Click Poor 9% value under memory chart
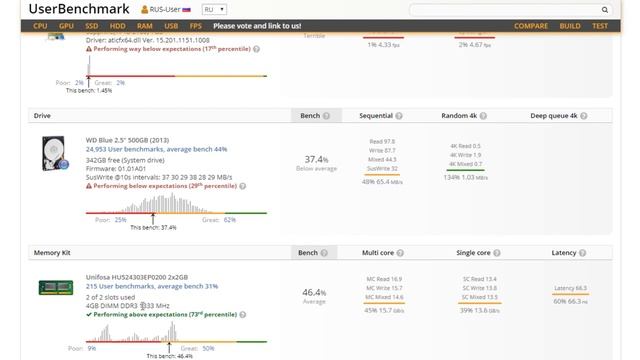 point(92,349)
